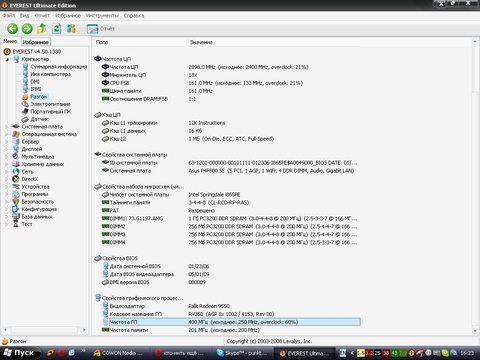Viewport: 480px width, 360px height.
Task: Open the Инструменты menu
Action: [x=102, y=16]
